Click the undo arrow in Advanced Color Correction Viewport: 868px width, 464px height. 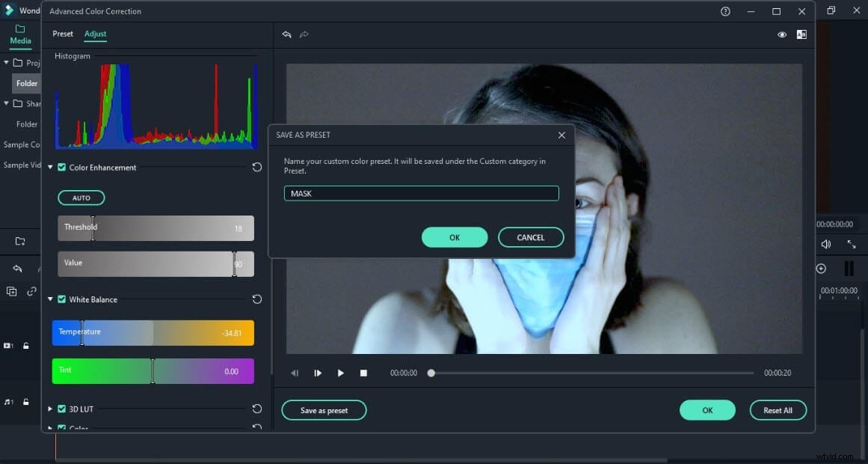pos(287,34)
